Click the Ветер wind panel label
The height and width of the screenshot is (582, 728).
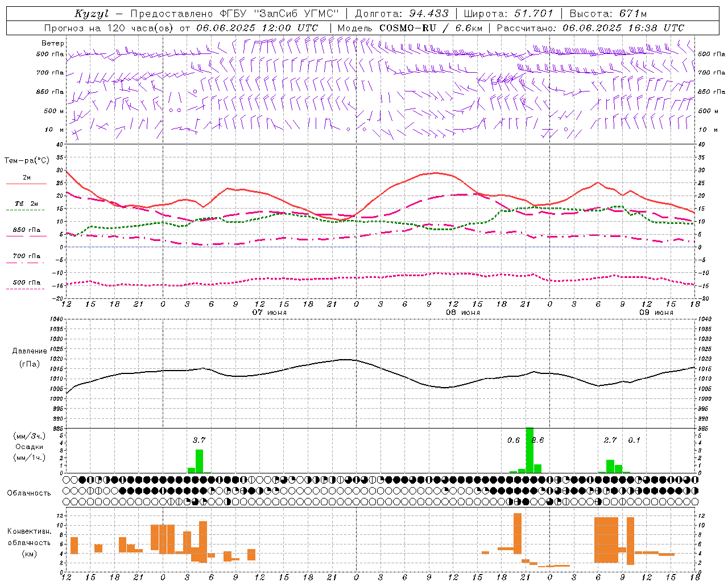(x=53, y=43)
